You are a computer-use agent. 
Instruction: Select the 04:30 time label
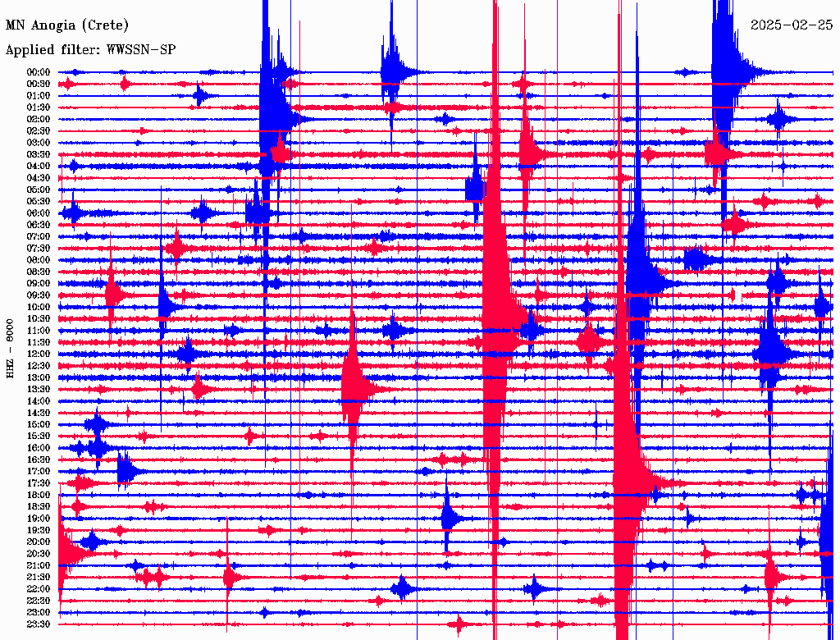tap(38, 178)
